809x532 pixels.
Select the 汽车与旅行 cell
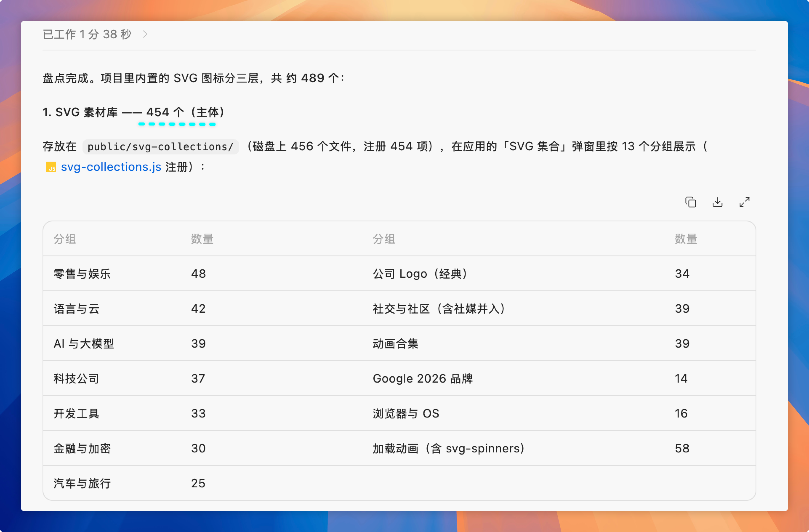pyautogui.click(x=82, y=483)
